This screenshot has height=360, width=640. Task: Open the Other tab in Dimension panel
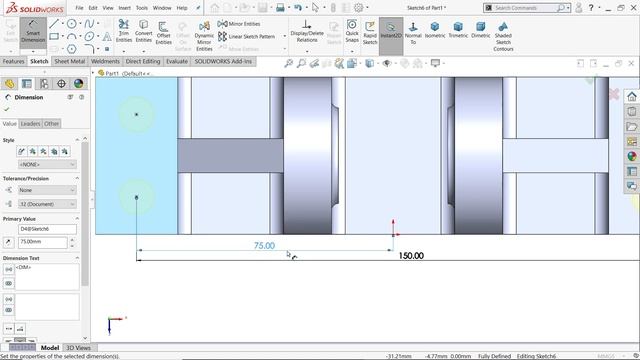(x=51, y=124)
